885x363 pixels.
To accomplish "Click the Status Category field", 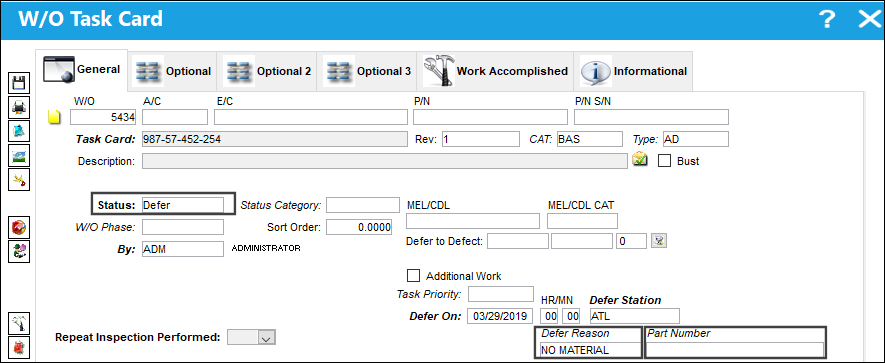I will tap(362, 205).
